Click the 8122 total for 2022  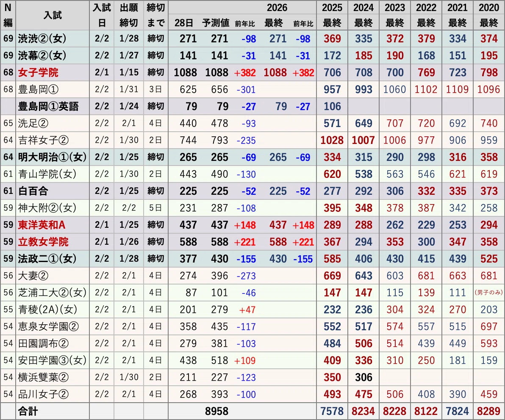(426, 411)
